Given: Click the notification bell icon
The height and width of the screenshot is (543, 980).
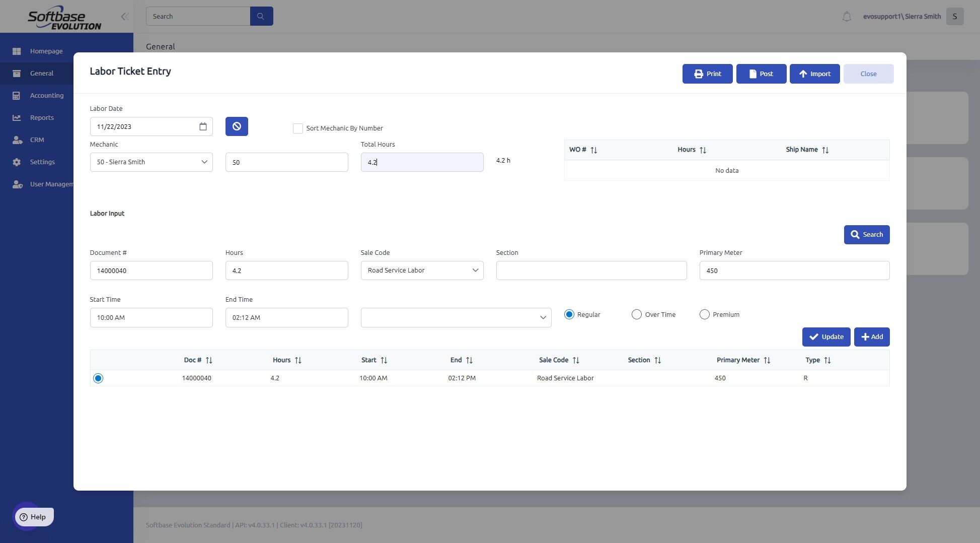Looking at the screenshot, I should point(847,17).
